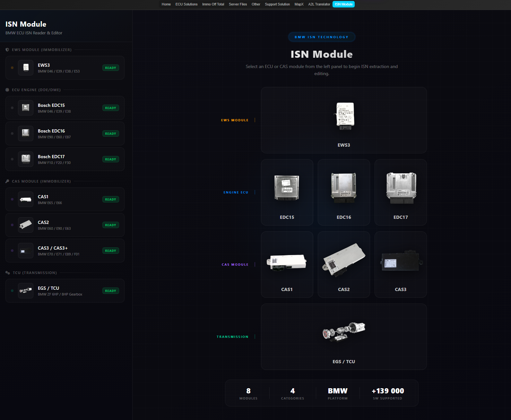Viewport: 511px width, 420px height.
Task: Click the 'CAS3 / CAS3+' row title
Action: (x=53, y=248)
